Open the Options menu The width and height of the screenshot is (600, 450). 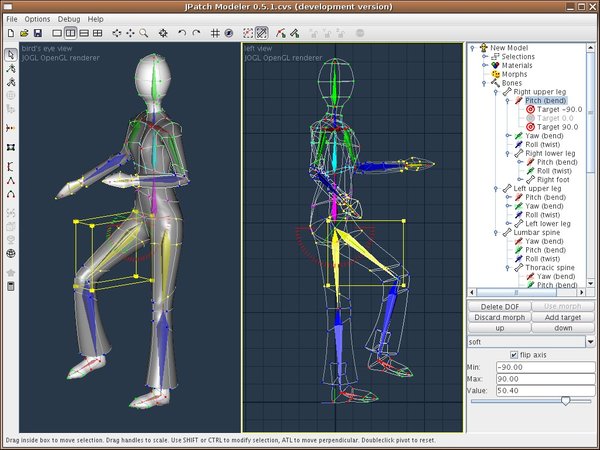37,19
